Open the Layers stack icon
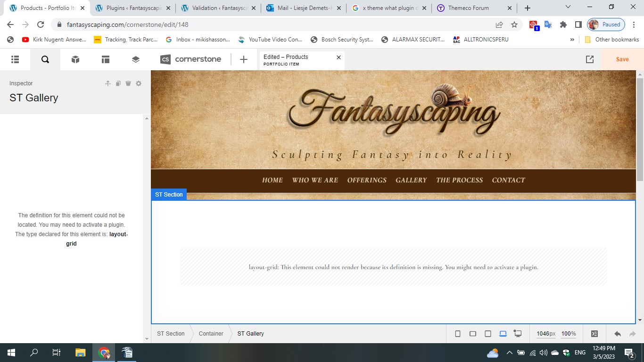The image size is (644, 362). point(136,59)
